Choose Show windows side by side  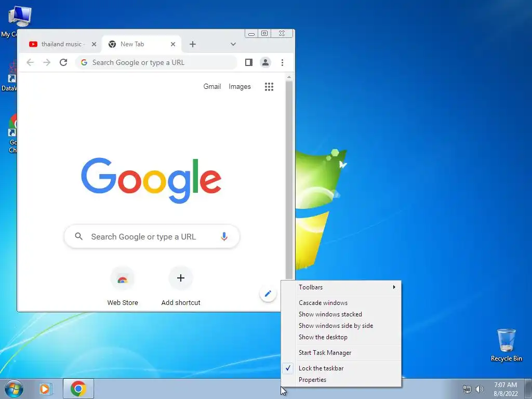click(341, 326)
